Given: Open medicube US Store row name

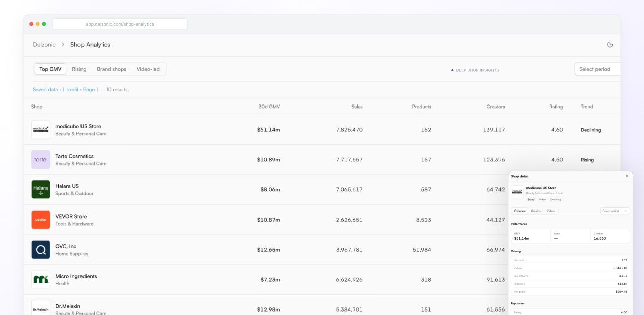Looking at the screenshot, I should coord(78,126).
